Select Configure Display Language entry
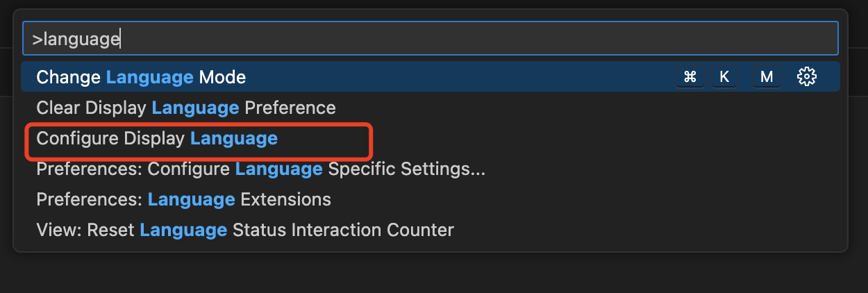The width and height of the screenshot is (868, 293). [x=431, y=138]
